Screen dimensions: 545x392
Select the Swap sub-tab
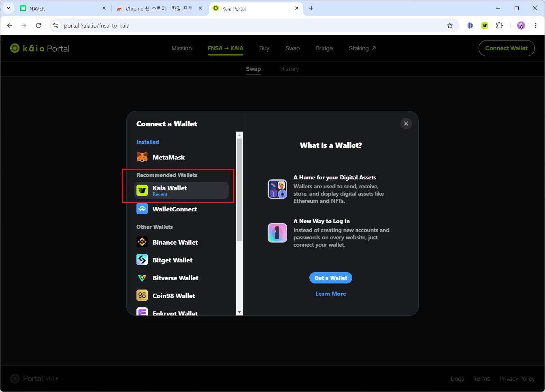point(253,69)
